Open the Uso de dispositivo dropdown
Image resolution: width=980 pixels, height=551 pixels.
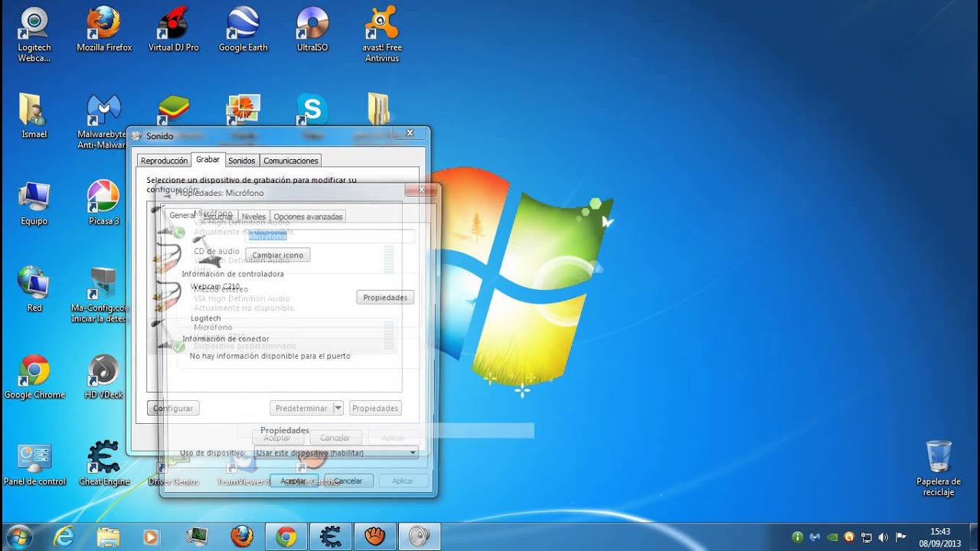coord(336,452)
